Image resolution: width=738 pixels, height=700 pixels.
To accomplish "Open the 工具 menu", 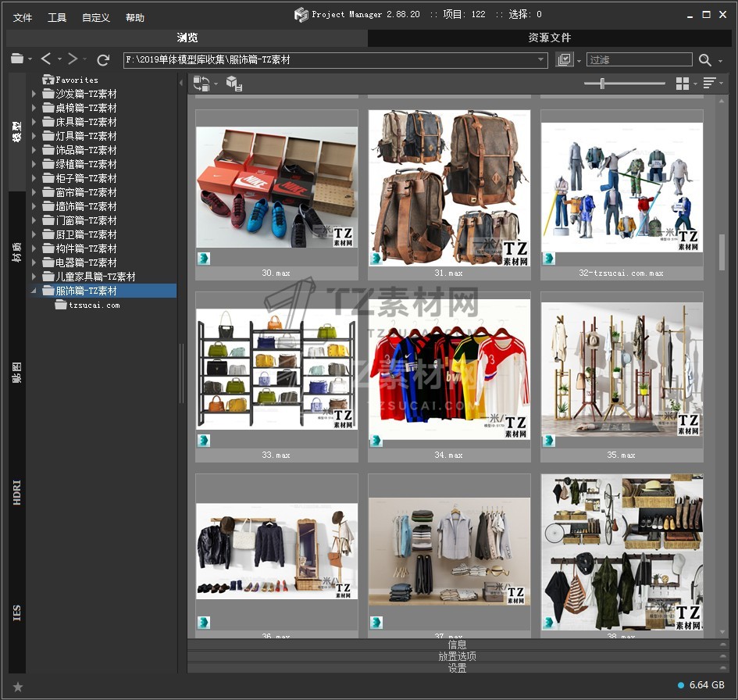I will click(x=57, y=17).
